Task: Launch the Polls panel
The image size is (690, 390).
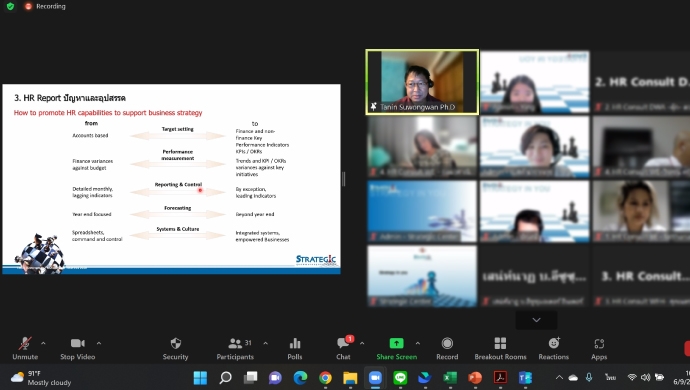Action: click(294, 349)
